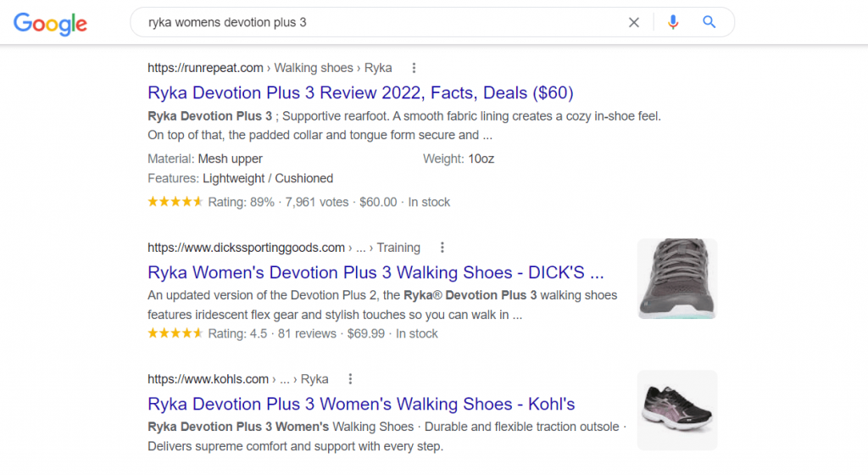This screenshot has width=868, height=475.
Task: Open the three-dot menu beside the kohls.com result
Action: point(350,378)
